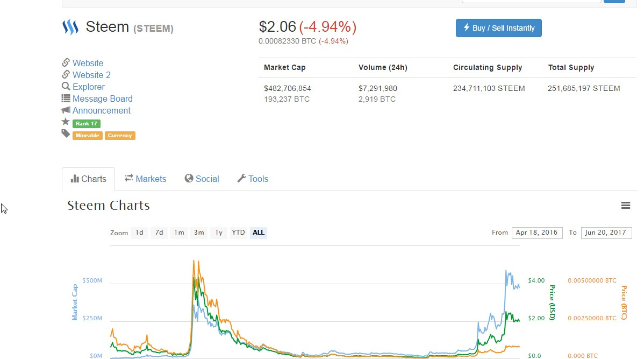This screenshot has height=359, width=644.
Task: Click the Rank 17 badge
Action: (x=86, y=123)
